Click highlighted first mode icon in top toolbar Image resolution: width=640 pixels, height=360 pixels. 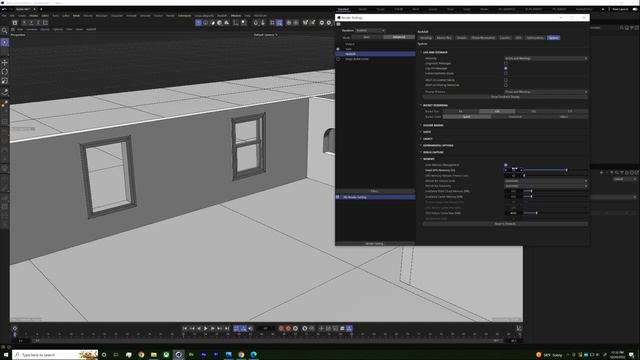[198, 23]
